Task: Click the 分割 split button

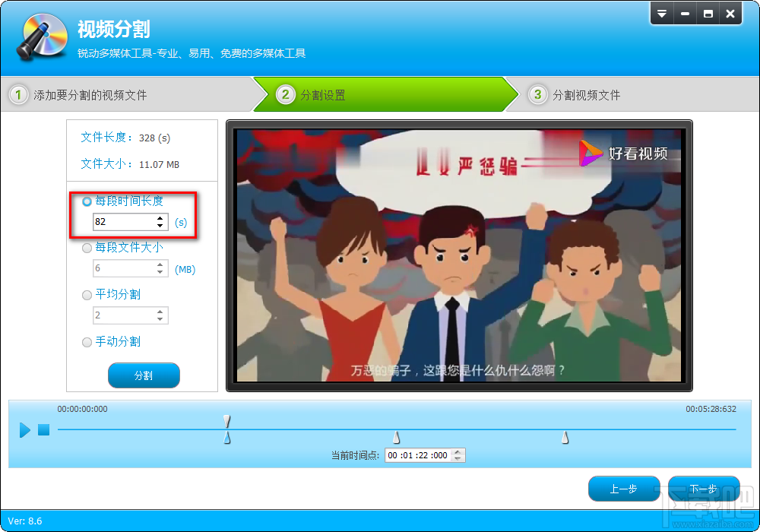Action: click(144, 375)
